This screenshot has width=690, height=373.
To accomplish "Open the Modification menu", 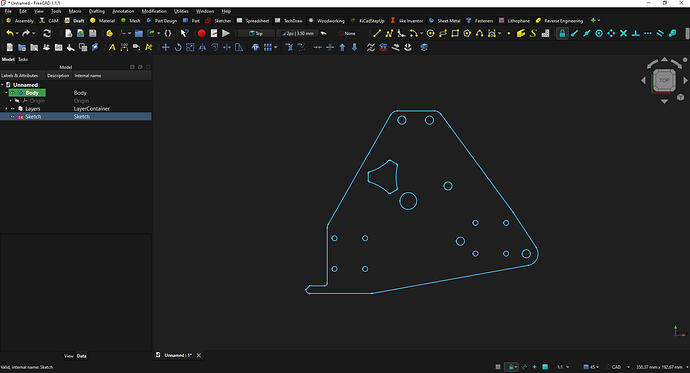I will (x=154, y=11).
